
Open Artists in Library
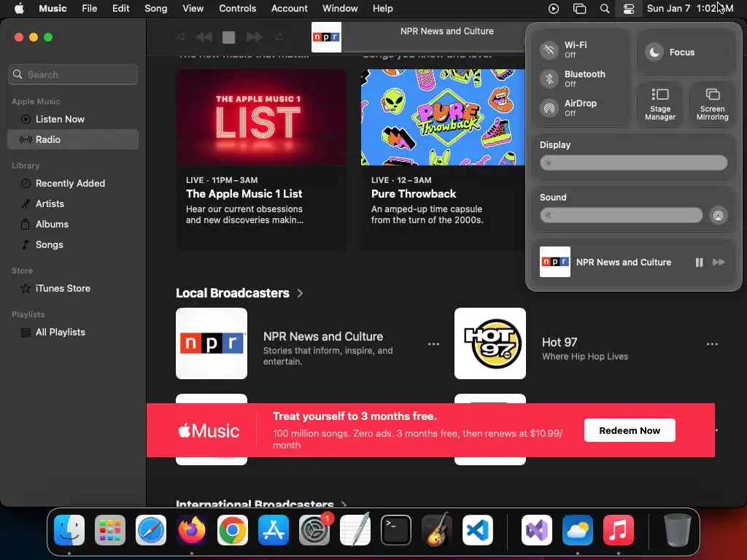(73, 204)
